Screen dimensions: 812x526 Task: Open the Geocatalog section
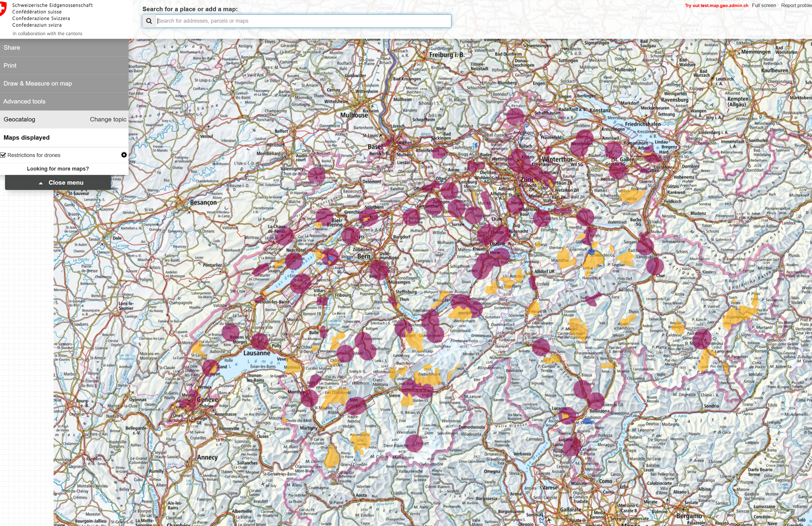point(19,119)
